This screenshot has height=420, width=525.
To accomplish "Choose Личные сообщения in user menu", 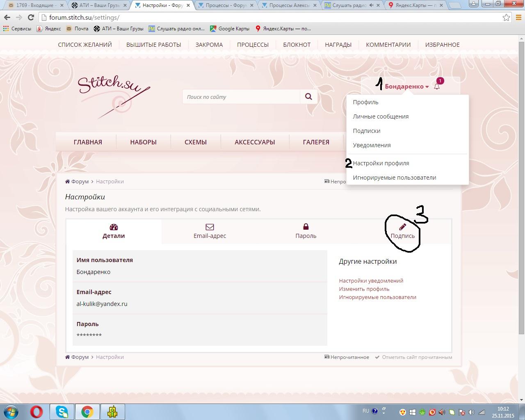I will tap(381, 116).
